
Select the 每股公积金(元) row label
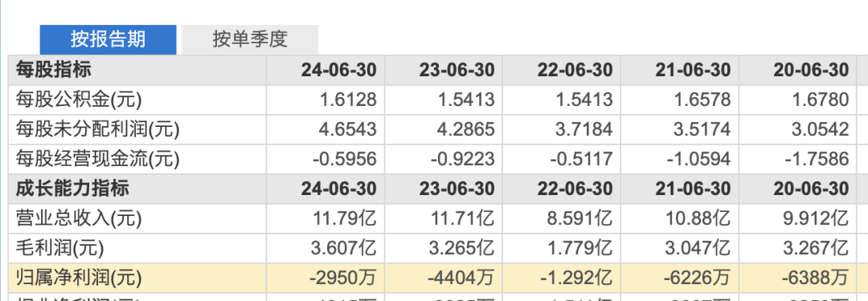[79, 100]
